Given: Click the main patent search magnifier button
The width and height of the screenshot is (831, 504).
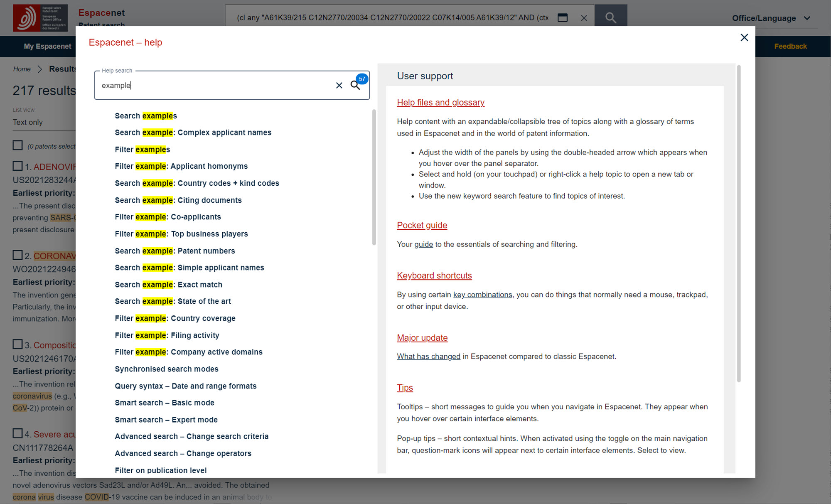Looking at the screenshot, I should pos(610,17).
